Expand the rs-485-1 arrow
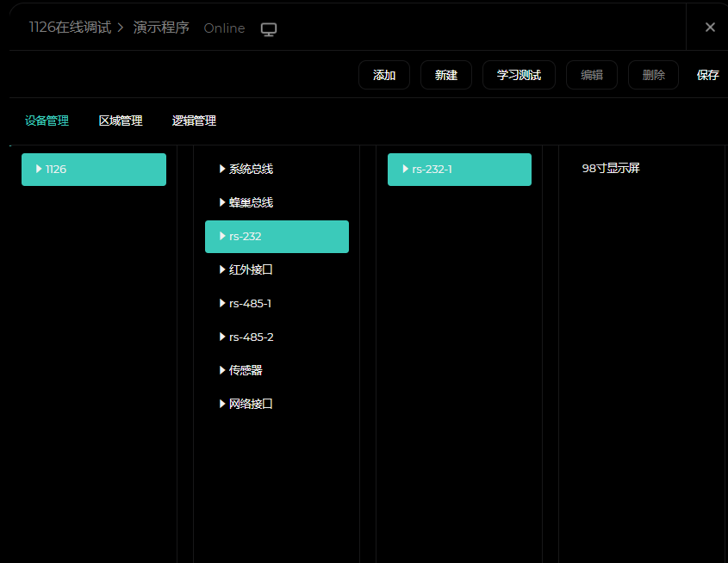Screen dimensions: 728x563 [x=222, y=303]
